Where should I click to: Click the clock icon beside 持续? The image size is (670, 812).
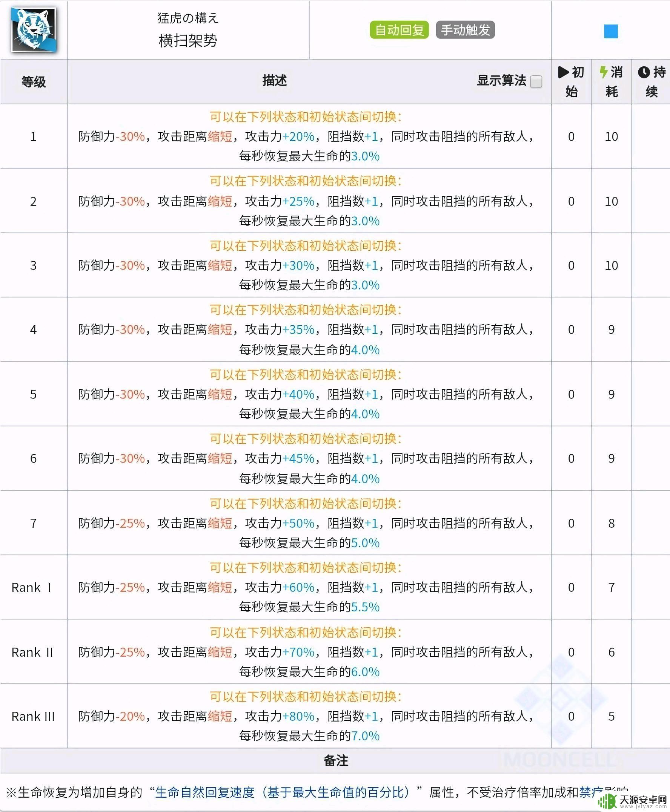(x=643, y=72)
